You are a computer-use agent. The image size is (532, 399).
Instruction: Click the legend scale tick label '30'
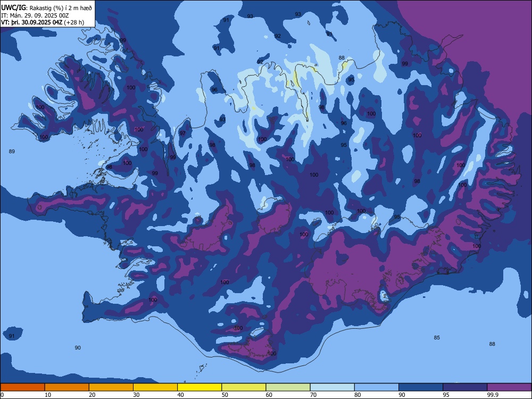coord(136,395)
